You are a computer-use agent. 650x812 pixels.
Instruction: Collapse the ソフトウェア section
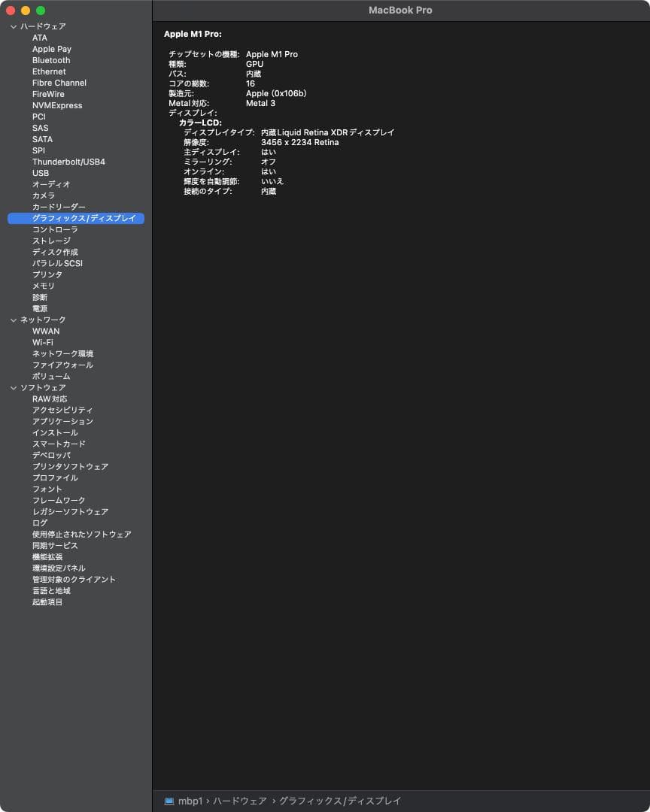coord(13,388)
